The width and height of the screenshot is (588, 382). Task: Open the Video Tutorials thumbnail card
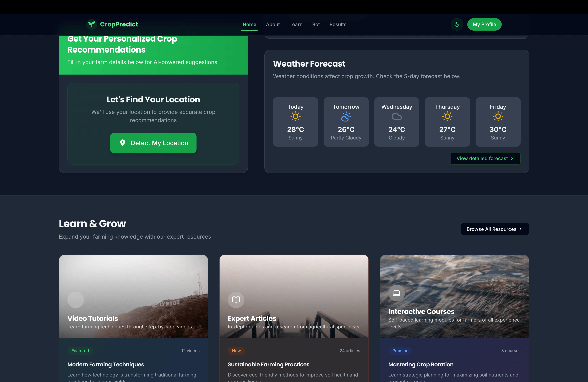133,297
